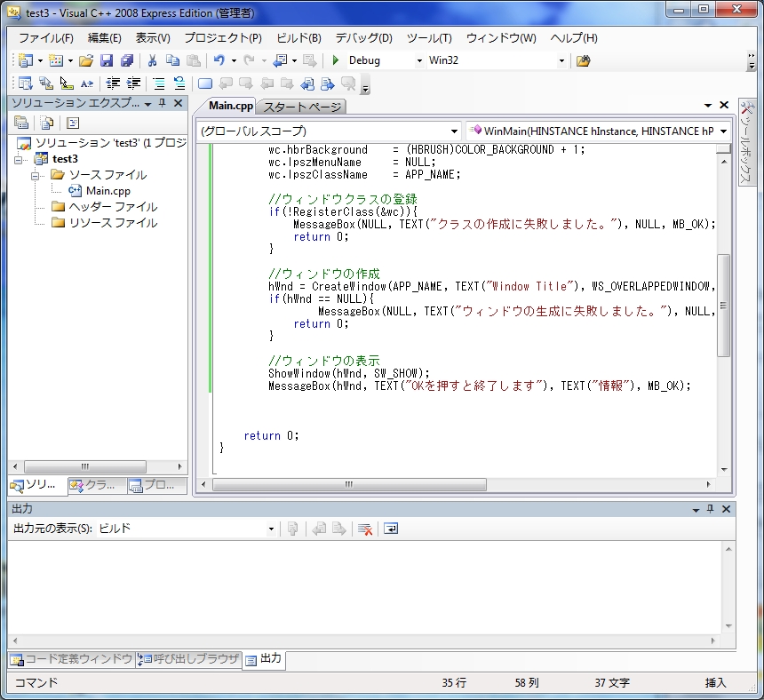The width and height of the screenshot is (764, 700).
Task: Click the Save All toolbar icon
Action: click(x=127, y=60)
